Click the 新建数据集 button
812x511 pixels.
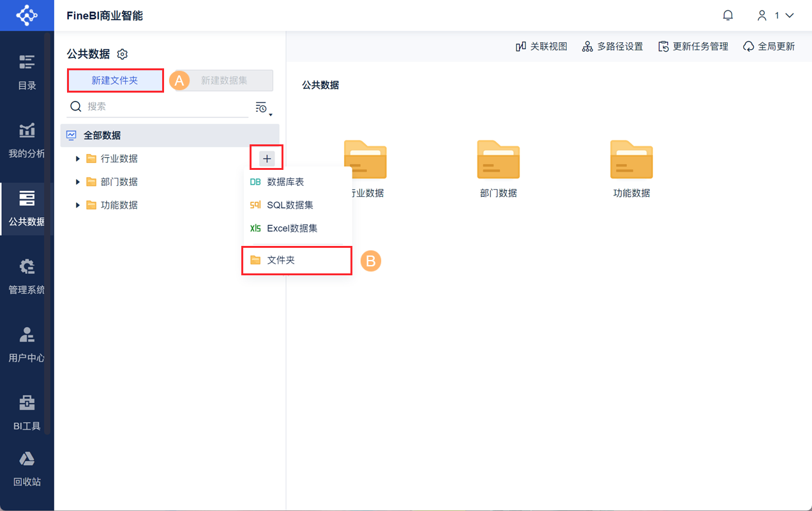[x=224, y=80]
